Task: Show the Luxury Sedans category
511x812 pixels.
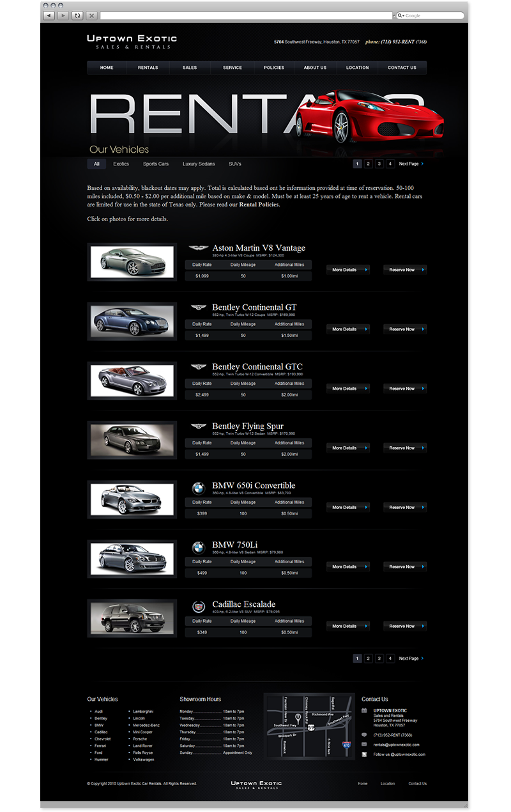Action: pyautogui.click(x=199, y=164)
